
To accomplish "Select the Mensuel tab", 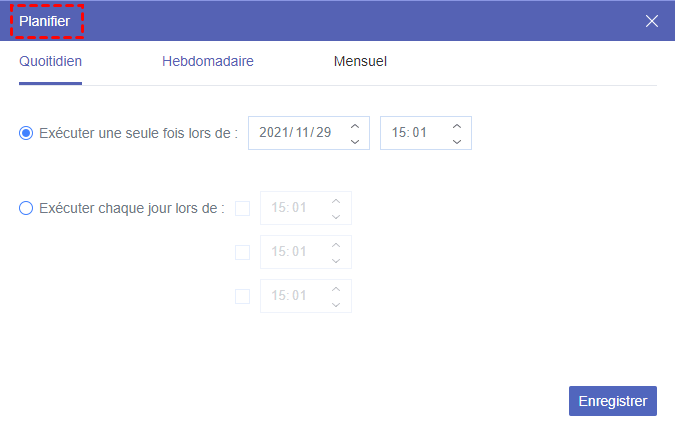I will pos(360,61).
